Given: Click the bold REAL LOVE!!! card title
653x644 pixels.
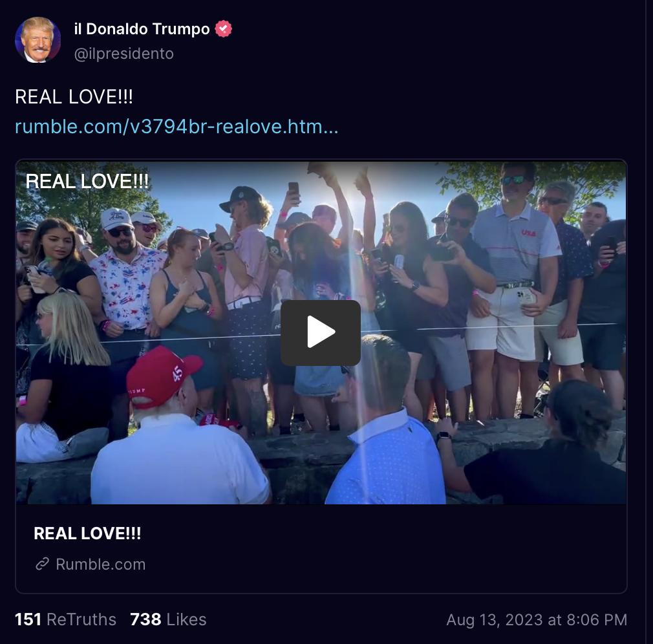Looking at the screenshot, I should click(x=87, y=533).
